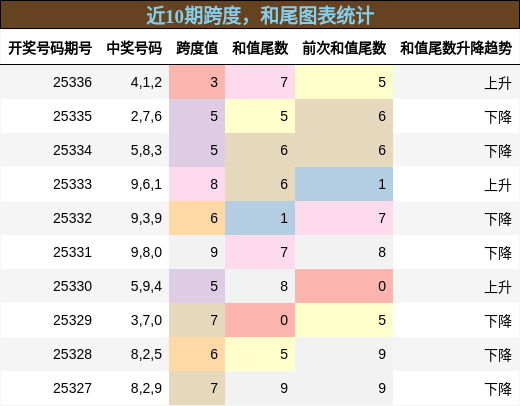
Task: Click span value 3 in row 25336
Action: 197,82
